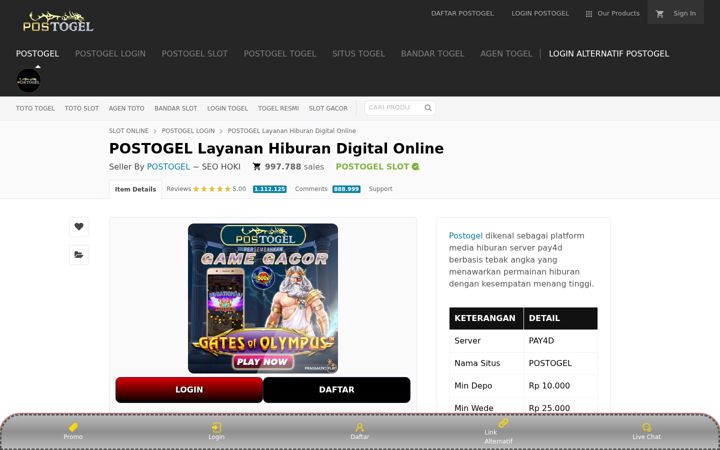720x450 pixels.
Task: Switch to Item Details tab
Action: [135, 189]
